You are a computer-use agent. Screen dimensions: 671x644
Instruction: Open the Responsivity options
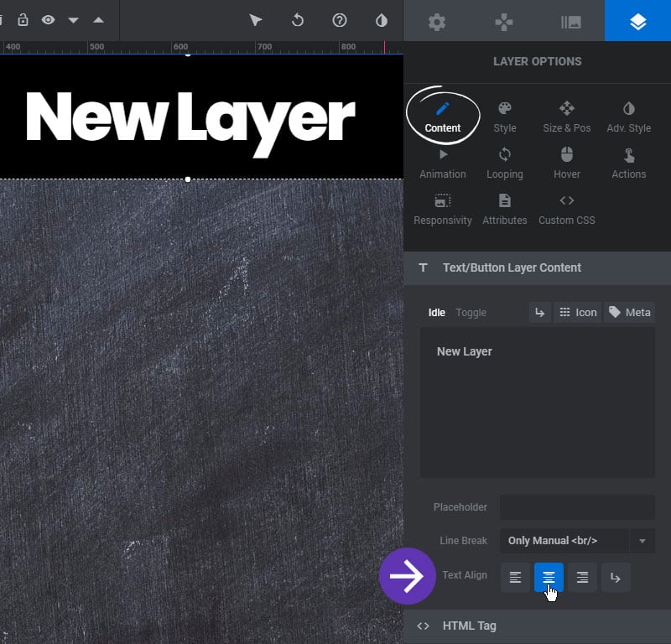tap(443, 210)
